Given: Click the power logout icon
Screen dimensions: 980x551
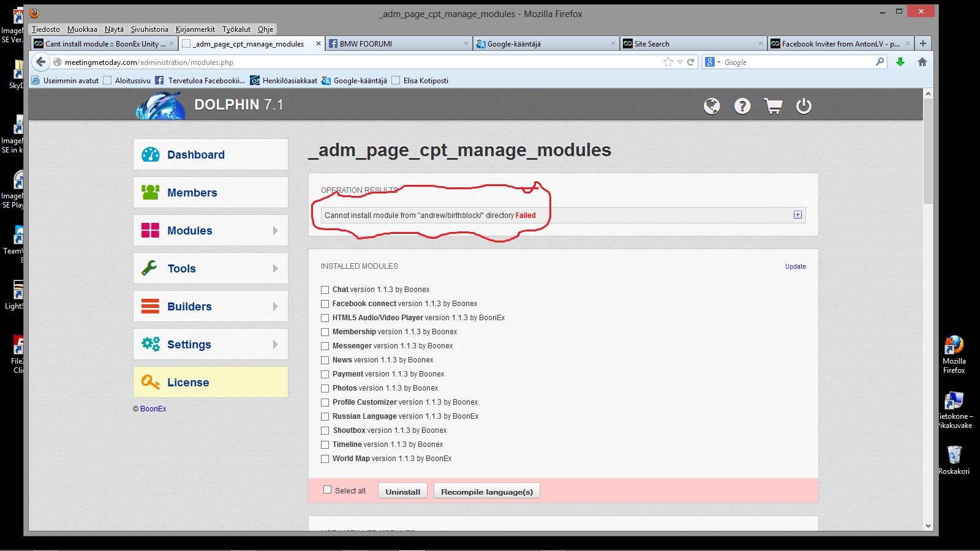Looking at the screenshot, I should [804, 106].
